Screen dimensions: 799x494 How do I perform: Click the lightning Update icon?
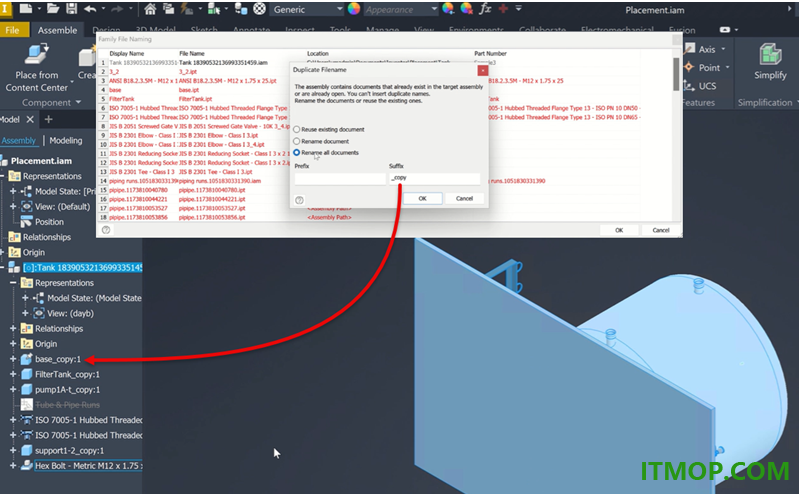point(187,9)
